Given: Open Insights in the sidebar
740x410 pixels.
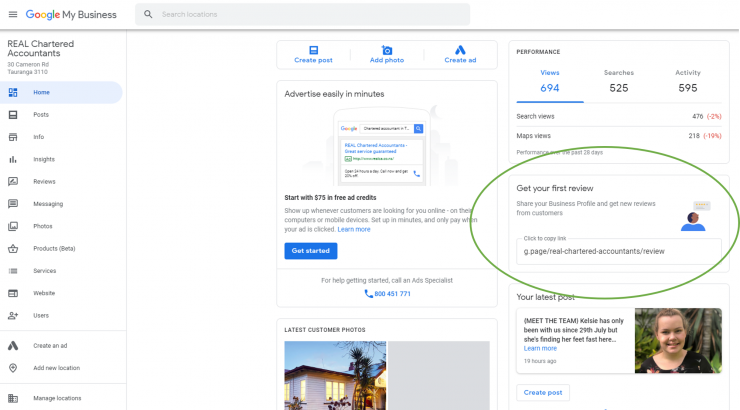Looking at the screenshot, I should [44, 159].
